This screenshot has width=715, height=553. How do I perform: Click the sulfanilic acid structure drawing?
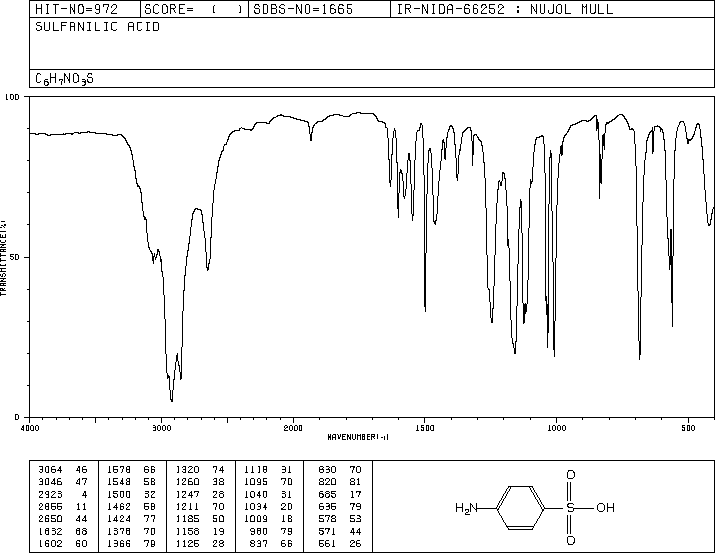535,507
